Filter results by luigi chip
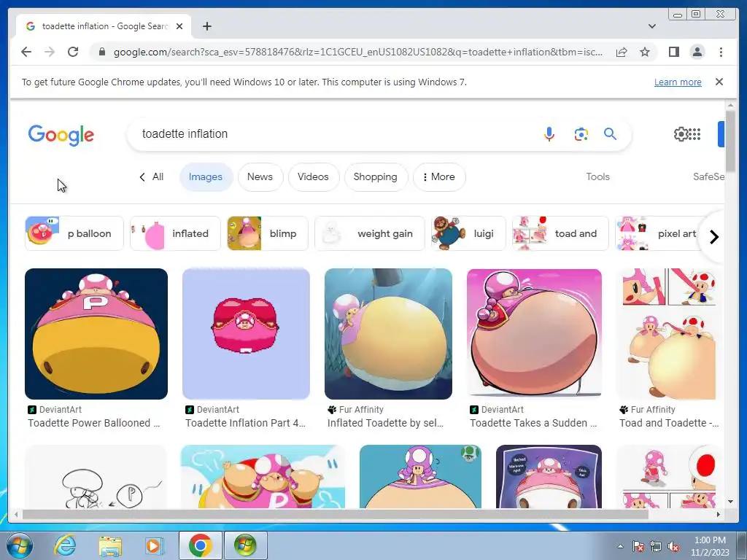The height and width of the screenshot is (560, 747). point(468,233)
